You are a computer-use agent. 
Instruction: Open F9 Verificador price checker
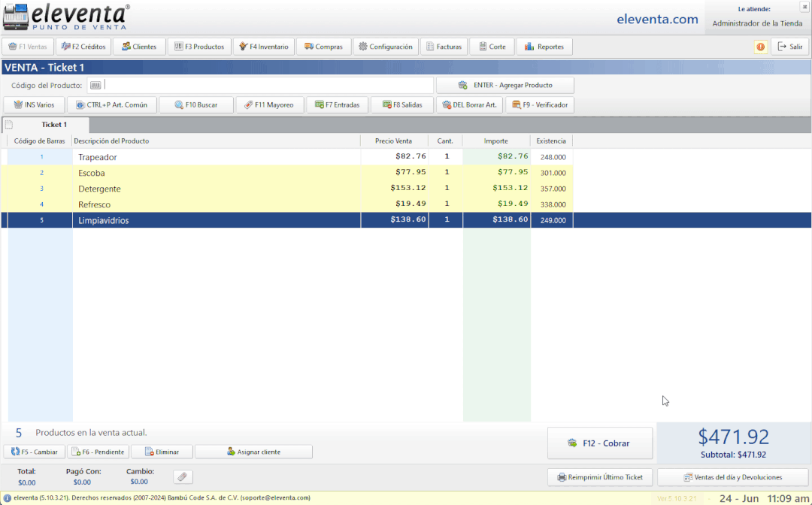[x=539, y=105]
